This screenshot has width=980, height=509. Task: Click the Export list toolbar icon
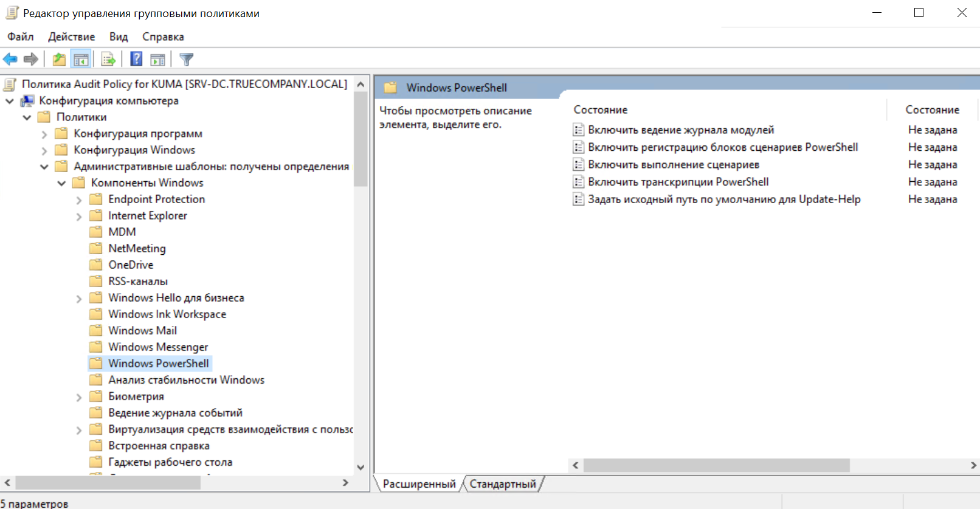coord(108,59)
